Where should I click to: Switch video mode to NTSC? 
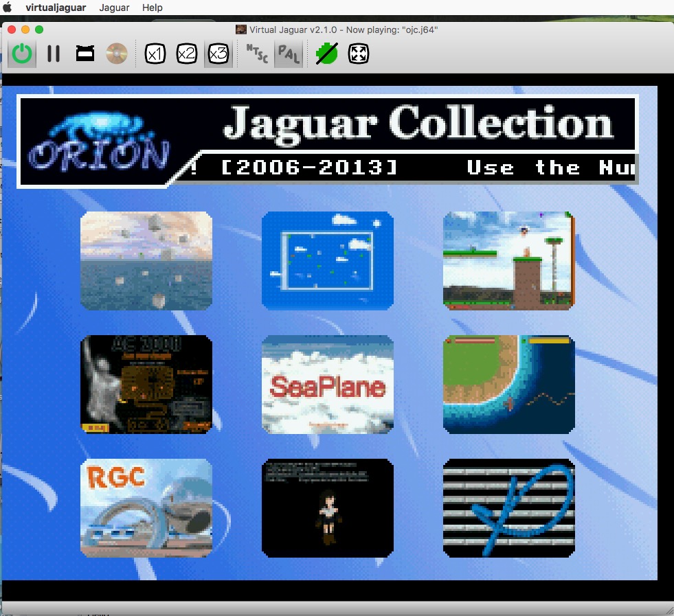(257, 54)
